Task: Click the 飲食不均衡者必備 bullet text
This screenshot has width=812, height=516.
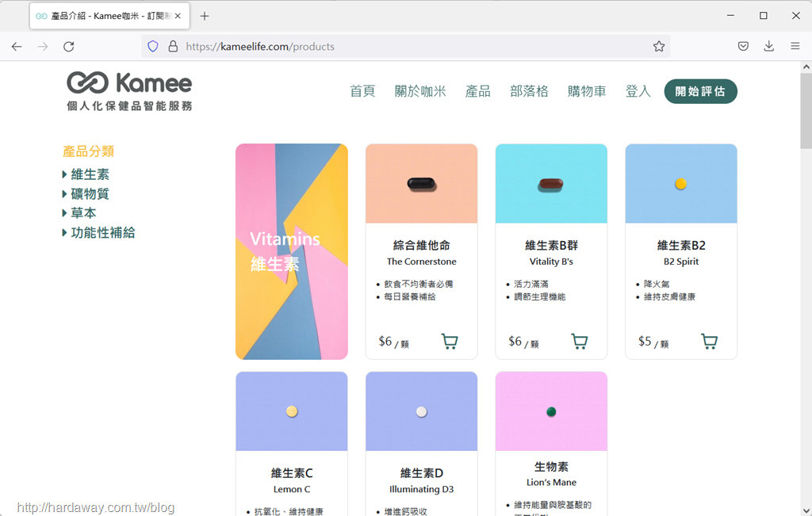Action: pos(419,284)
